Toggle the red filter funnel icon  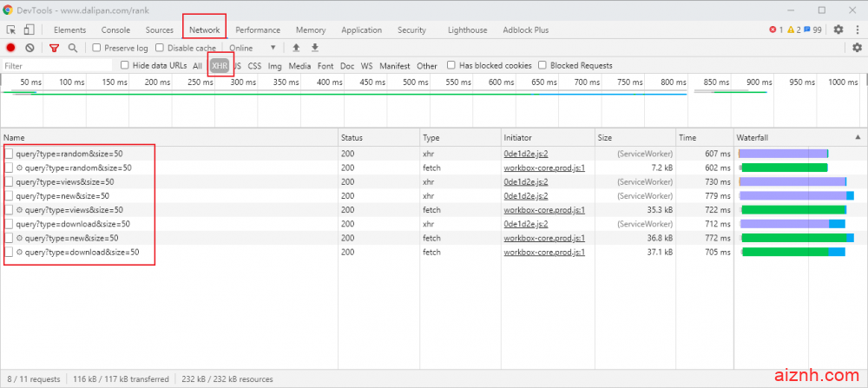point(54,48)
